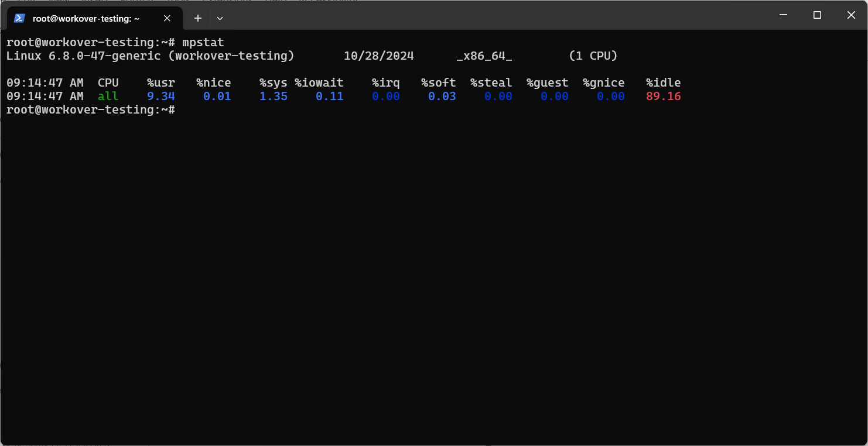Image resolution: width=868 pixels, height=446 pixels.
Task: Maximize the terminal window
Action: (817, 15)
